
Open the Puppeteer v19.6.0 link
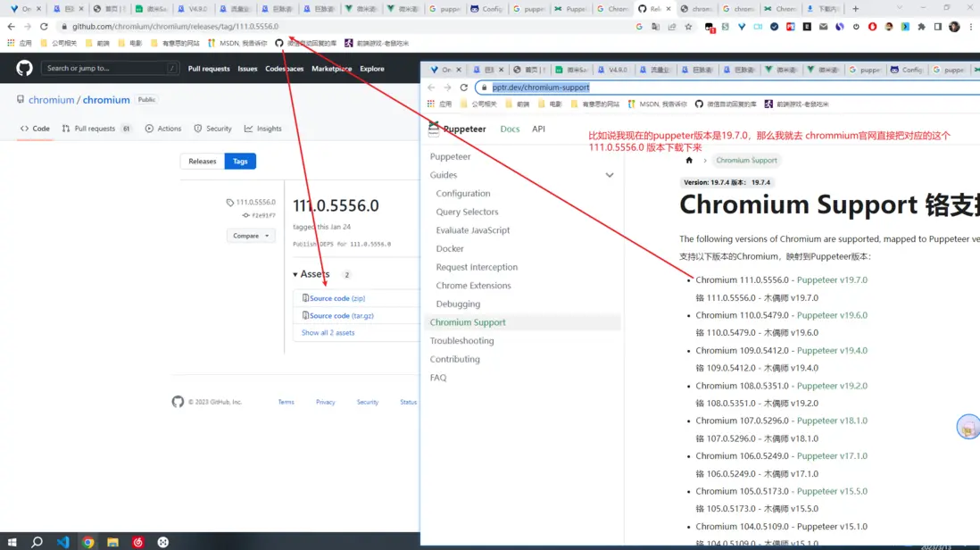tap(832, 315)
